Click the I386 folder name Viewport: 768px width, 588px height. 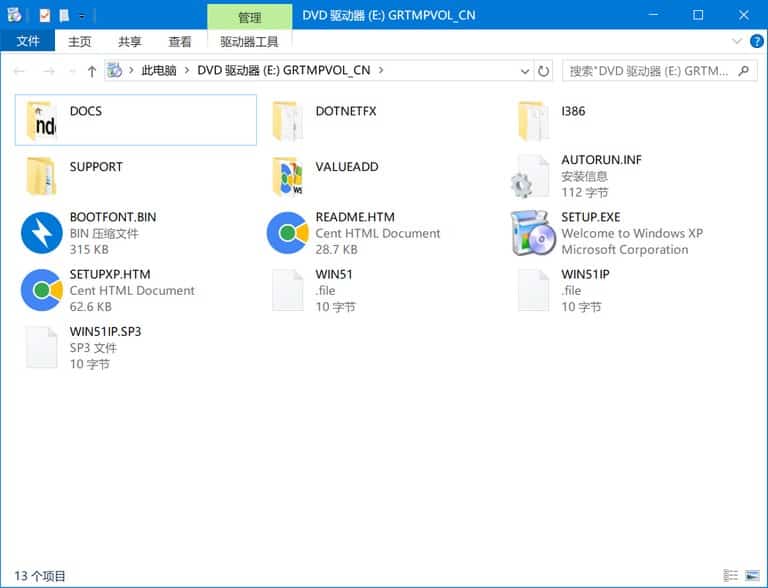(x=573, y=111)
